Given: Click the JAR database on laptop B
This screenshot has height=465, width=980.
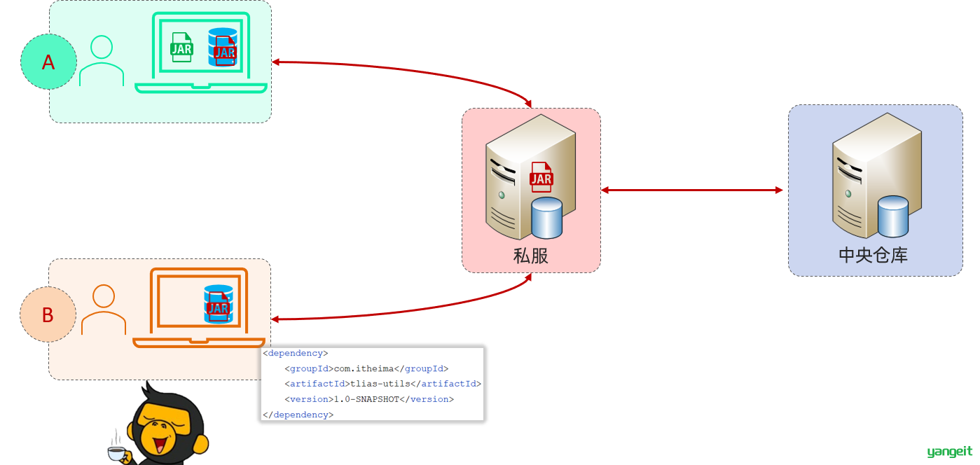Looking at the screenshot, I should (219, 304).
